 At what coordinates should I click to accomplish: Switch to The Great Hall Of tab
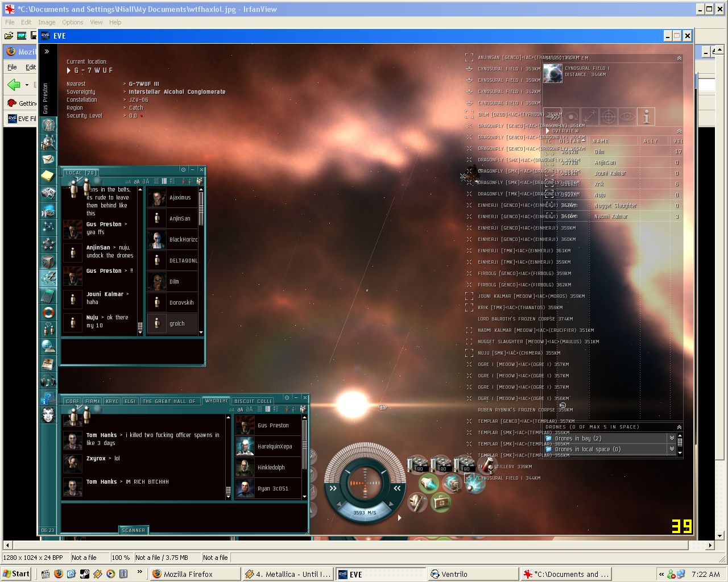[x=169, y=401]
